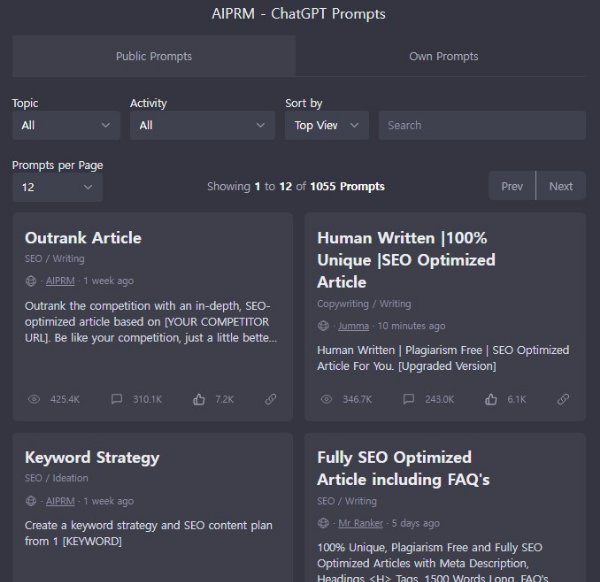
Task: Click the 6.1K likes count
Action: (x=517, y=399)
